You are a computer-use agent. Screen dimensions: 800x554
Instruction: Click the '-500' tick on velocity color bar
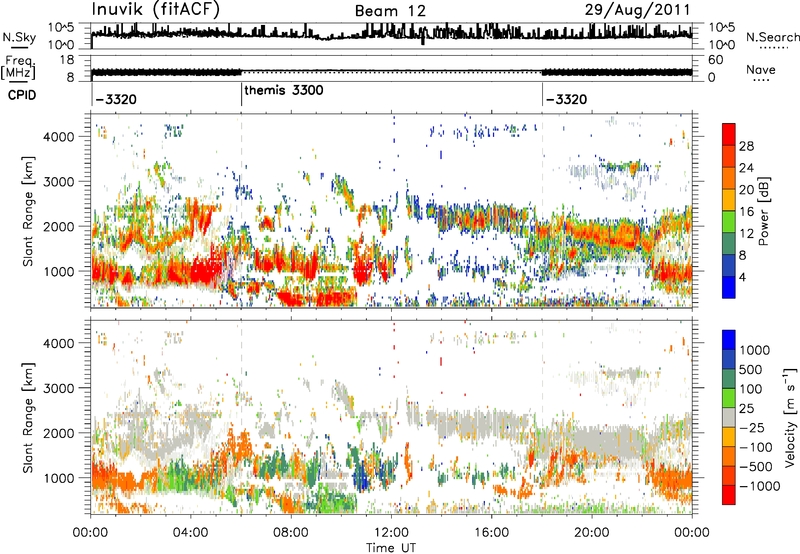click(x=756, y=467)
